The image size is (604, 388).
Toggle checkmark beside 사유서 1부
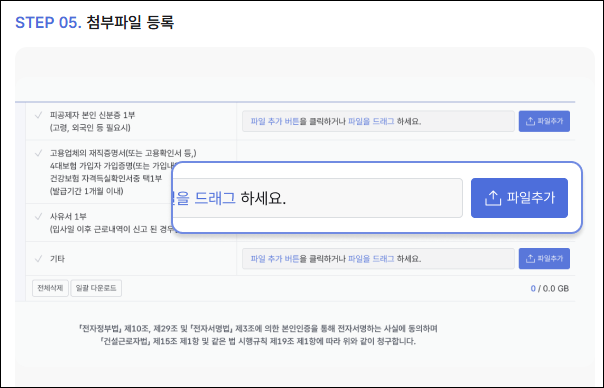(38, 216)
